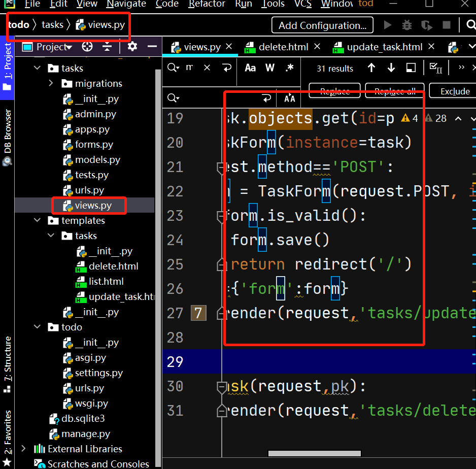This screenshot has width=476, height=469.
Task: Collapse the tasks folder in tree
Action: point(38,68)
